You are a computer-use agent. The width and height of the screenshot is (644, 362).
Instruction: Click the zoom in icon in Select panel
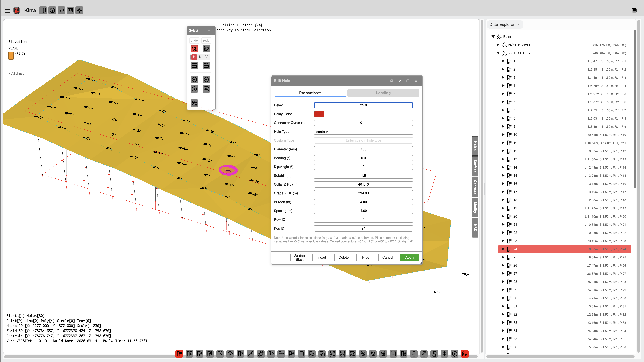tap(194, 80)
